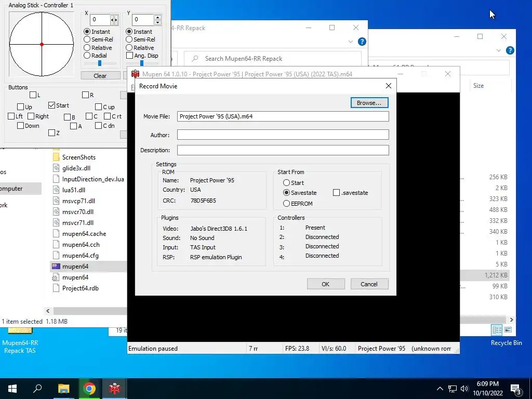Select the InputDirection_dev.lua file

[93, 179]
